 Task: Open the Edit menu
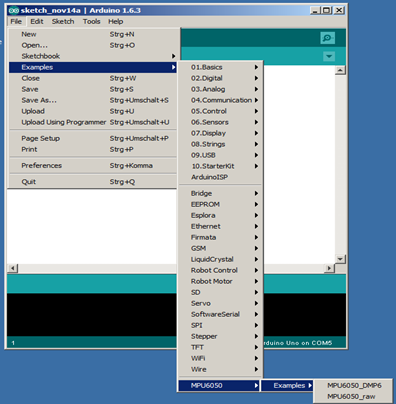click(37, 21)
